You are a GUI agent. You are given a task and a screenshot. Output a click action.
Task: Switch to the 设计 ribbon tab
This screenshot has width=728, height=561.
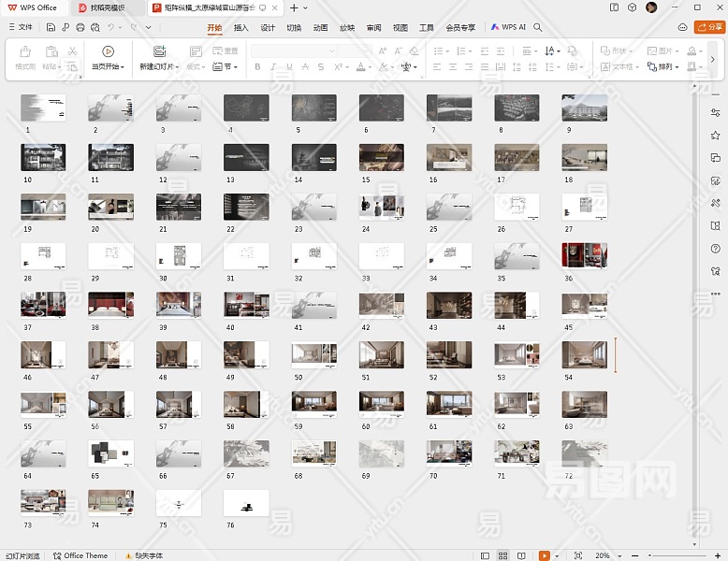[268, 28]
